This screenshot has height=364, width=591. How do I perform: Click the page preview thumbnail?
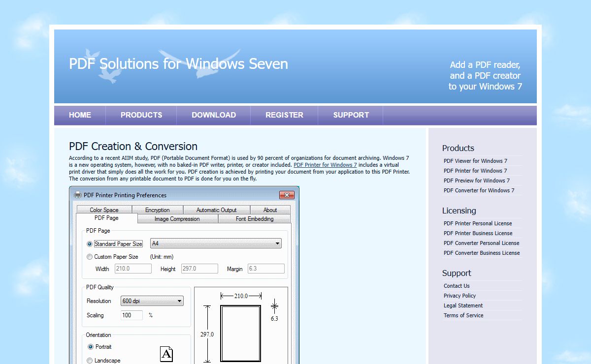pyautogui.click(x=240, y=334)
